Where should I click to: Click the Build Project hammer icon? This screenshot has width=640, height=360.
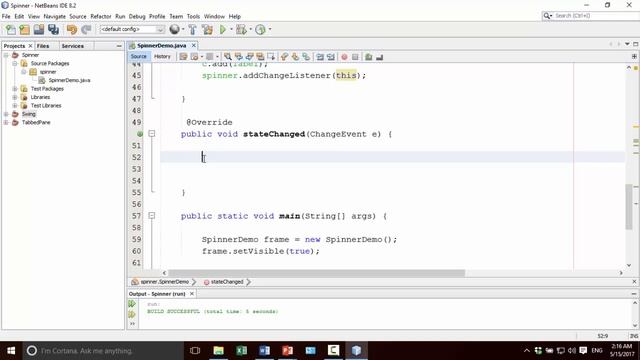(193, 29)
